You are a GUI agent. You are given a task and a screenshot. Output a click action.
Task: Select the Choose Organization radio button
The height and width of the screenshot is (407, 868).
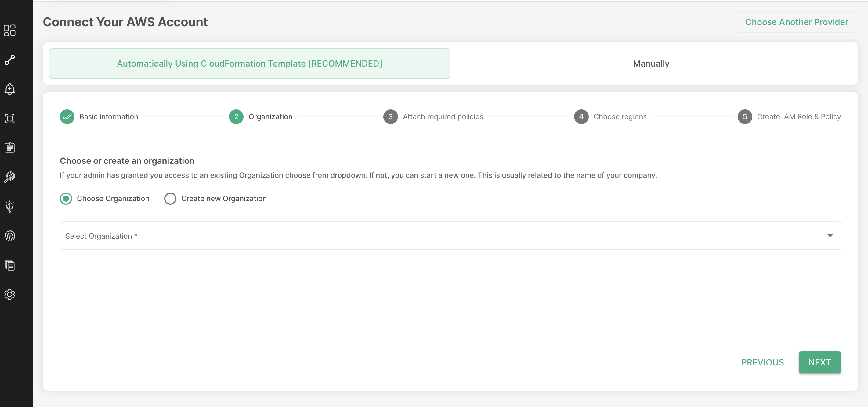coord(66,198)
